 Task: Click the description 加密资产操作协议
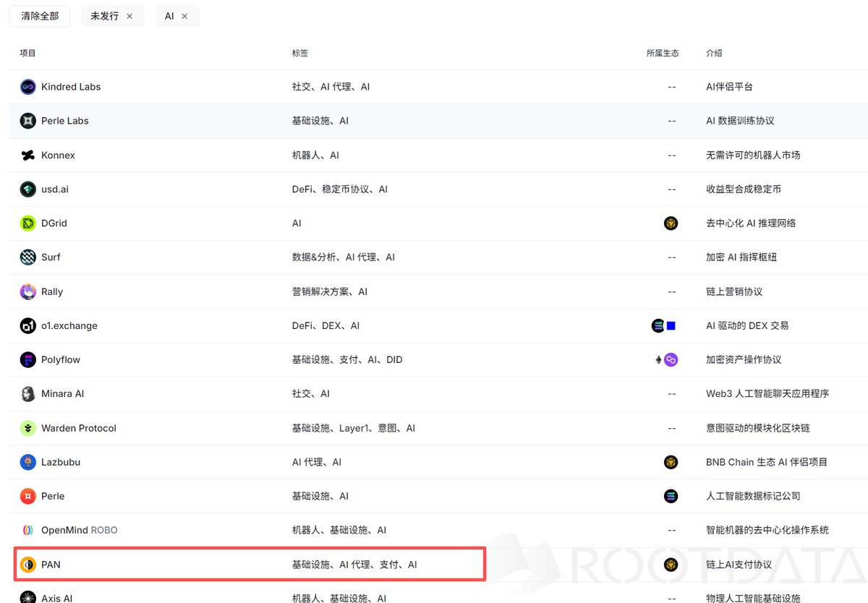click(744, 360)
